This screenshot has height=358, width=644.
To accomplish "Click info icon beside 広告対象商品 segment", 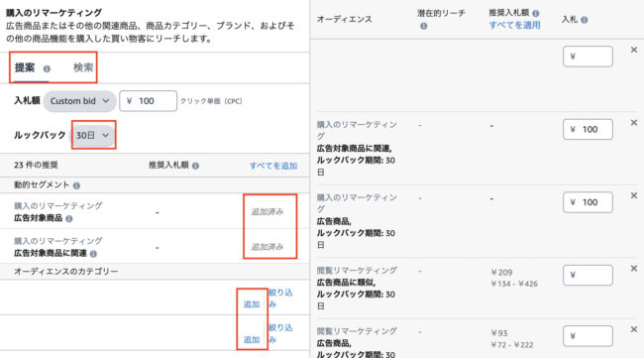I will (x=69, y=218).
